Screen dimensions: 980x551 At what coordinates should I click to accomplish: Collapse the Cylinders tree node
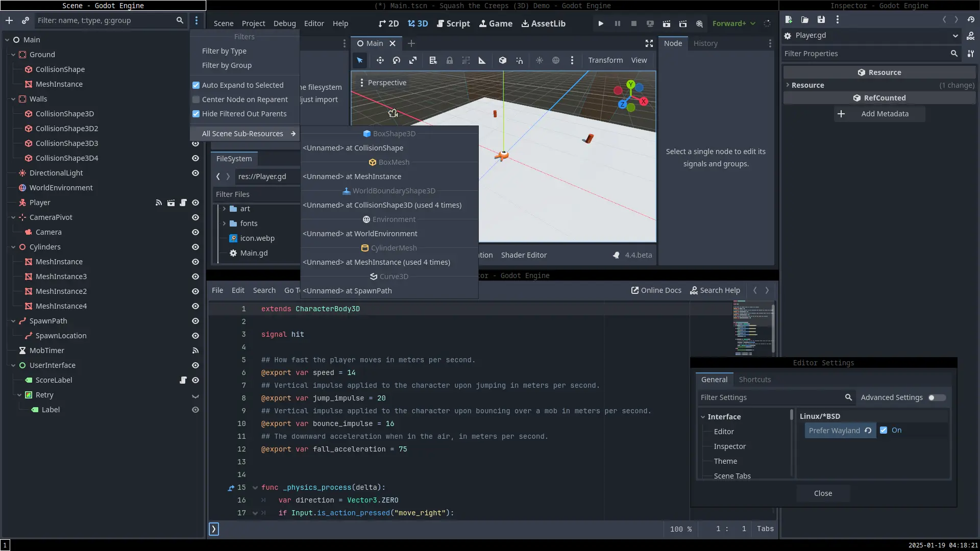point(13,247)
